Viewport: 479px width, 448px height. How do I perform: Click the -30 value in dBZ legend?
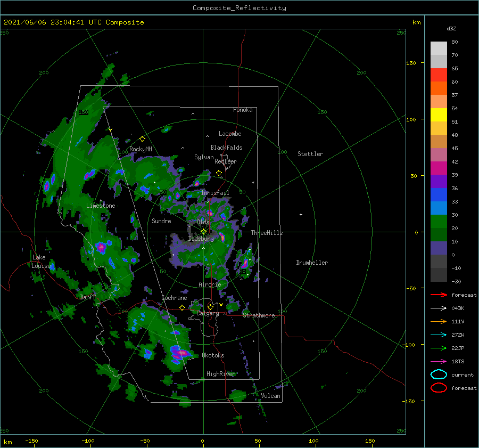point(456,282)
